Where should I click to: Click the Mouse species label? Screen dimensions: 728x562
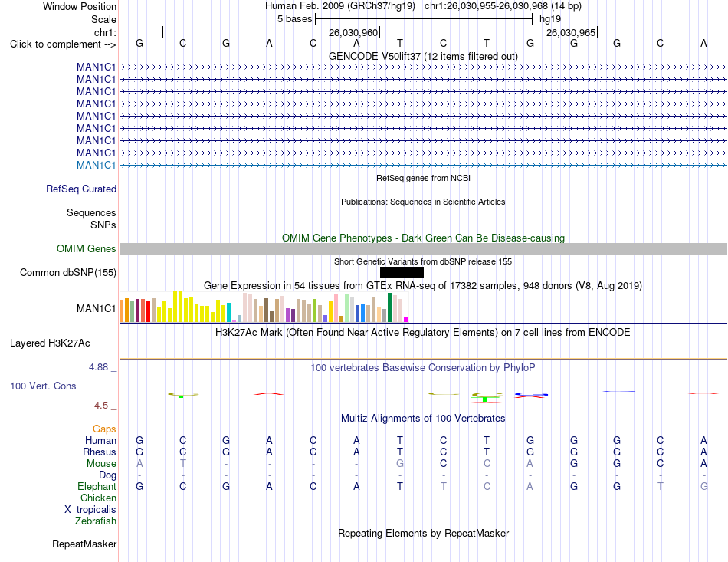101,464
